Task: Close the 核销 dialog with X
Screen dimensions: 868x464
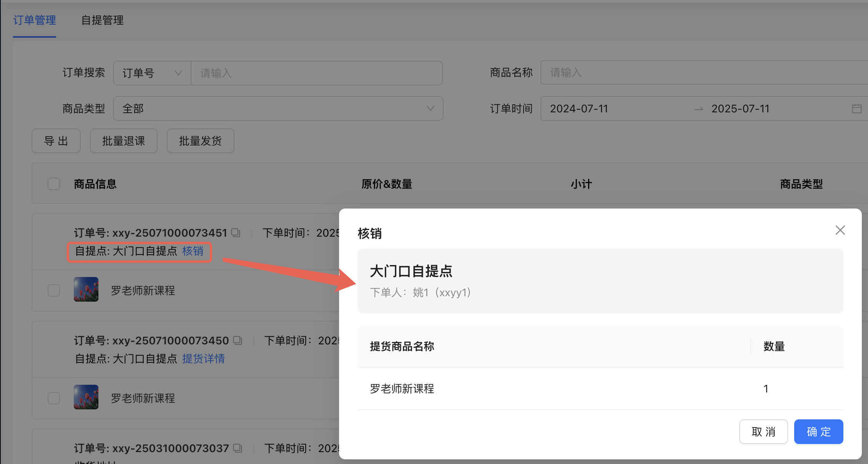Action: (x=840, y=230)
